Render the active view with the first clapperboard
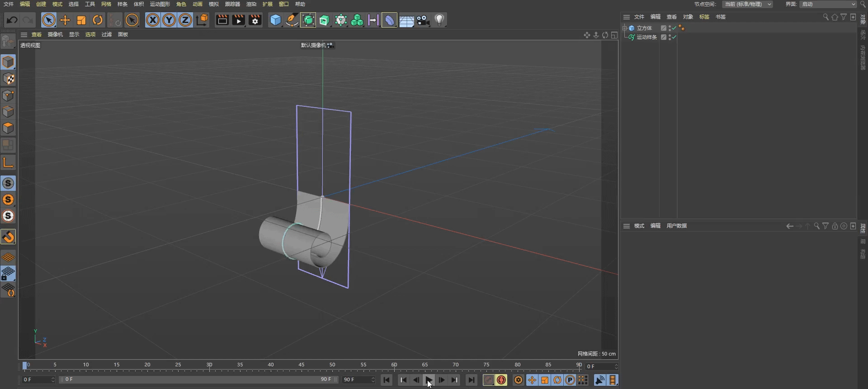Screen dimensions: 868x389 222,20
